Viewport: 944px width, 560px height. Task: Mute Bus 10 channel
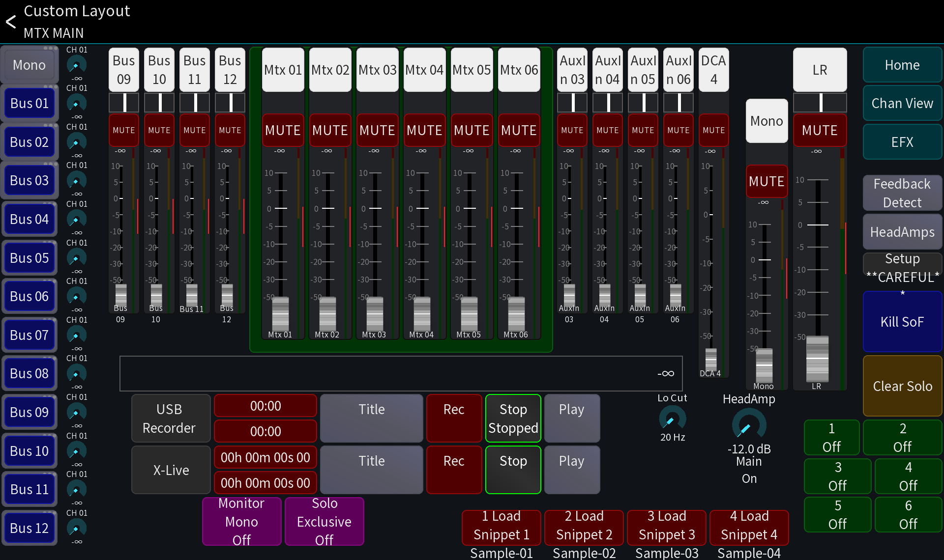pos(159,130)
